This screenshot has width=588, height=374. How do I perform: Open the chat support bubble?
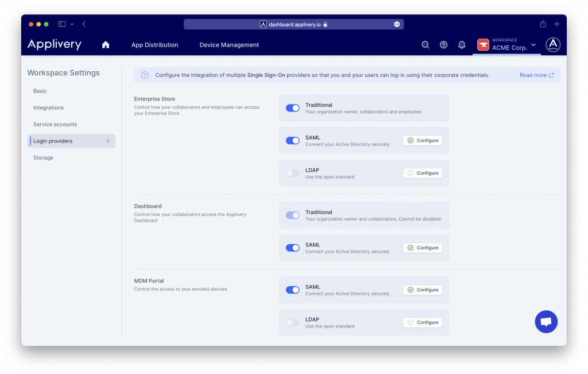pos(546,322)
